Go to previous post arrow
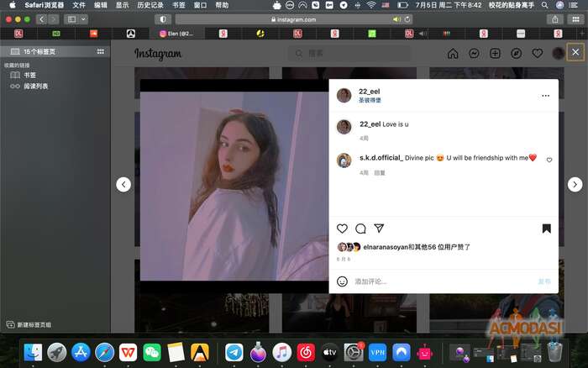The image size is (588, 368). click(123, 185)
